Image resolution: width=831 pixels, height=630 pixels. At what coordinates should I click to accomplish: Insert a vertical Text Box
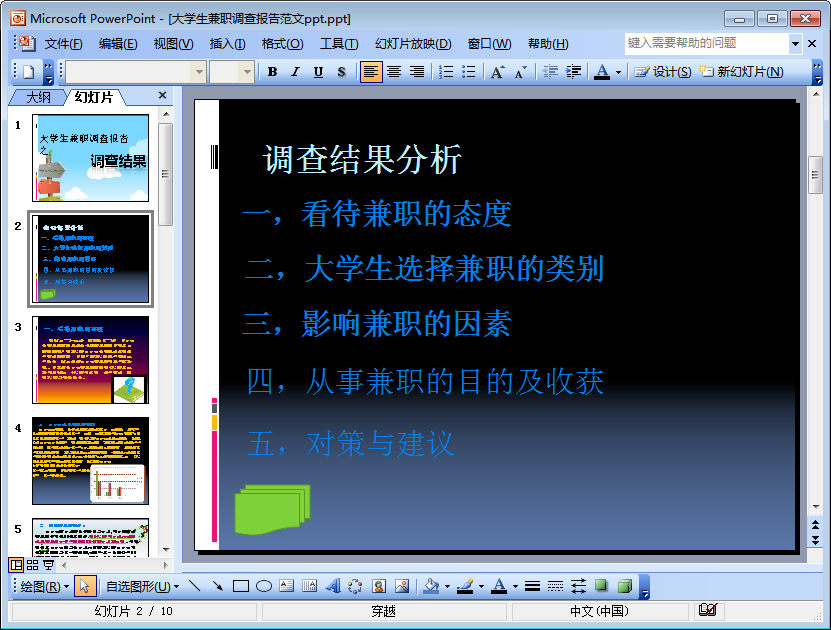(310, 586)
